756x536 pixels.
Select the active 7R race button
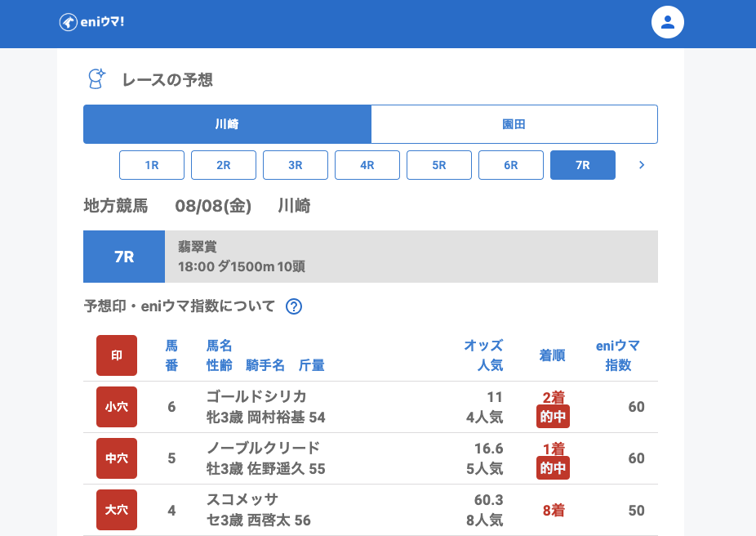coord(583,165)
